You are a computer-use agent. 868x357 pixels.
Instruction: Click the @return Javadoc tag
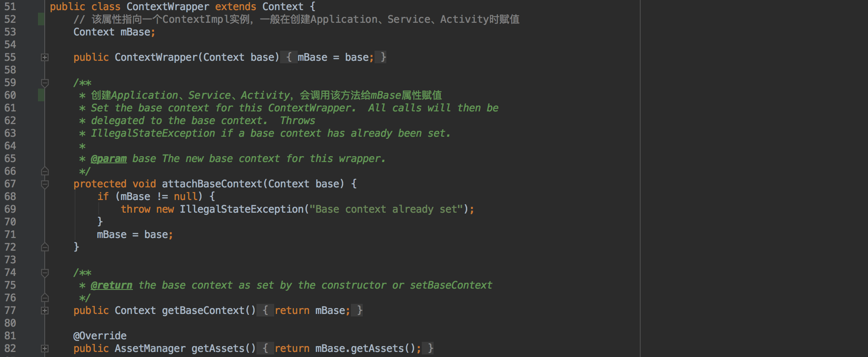pyautogui.click(x=111, y=285)
